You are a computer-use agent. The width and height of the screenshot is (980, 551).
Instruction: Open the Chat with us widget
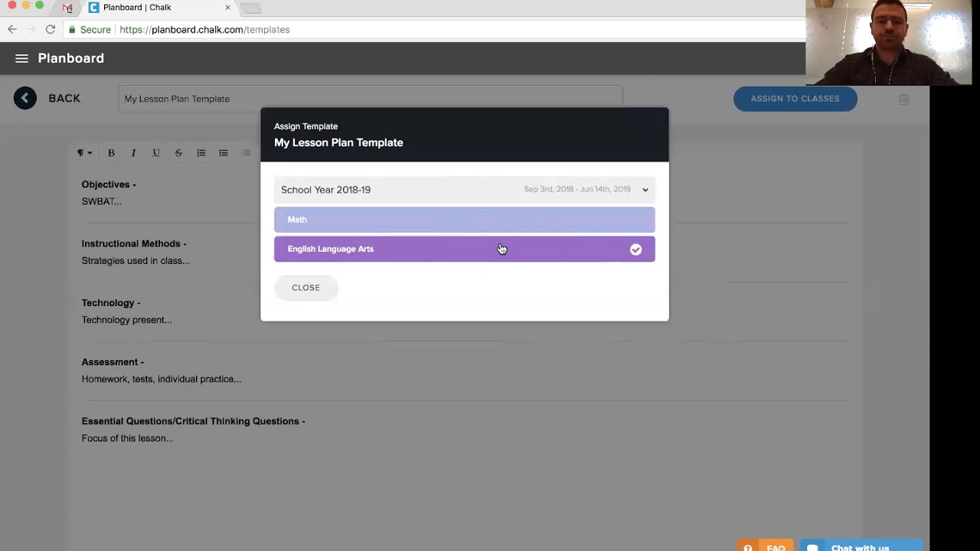point(861,546)
